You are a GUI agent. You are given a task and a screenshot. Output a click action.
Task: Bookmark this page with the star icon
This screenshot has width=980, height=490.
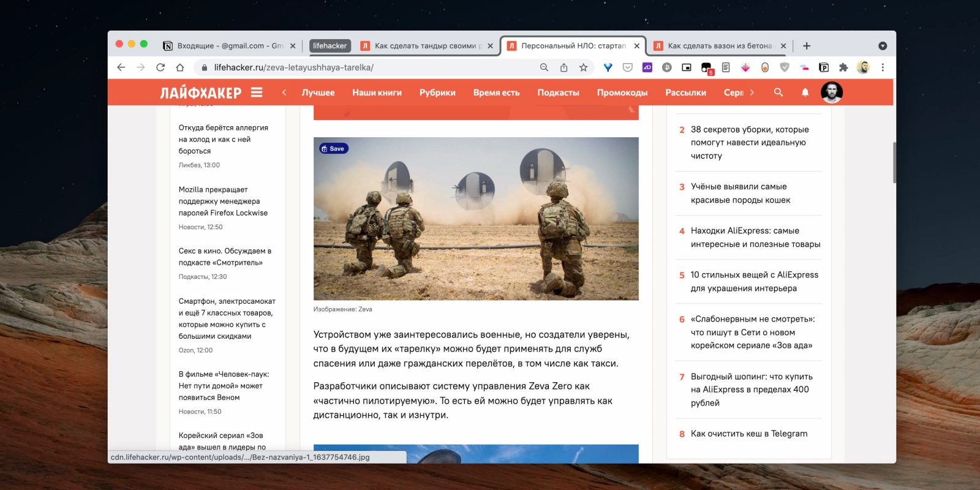(583, 67)
